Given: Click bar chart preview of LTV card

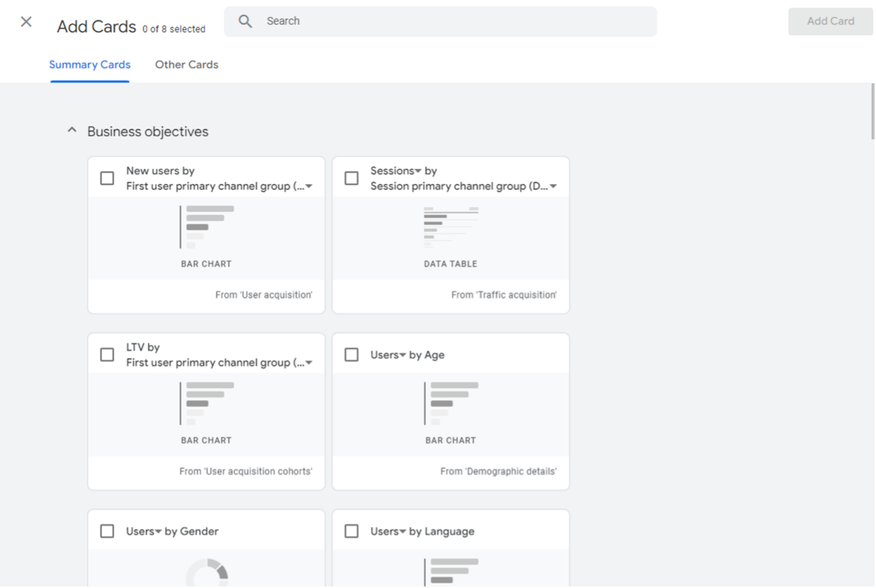Looking at the screenshot, I should (x=207, y=403).
